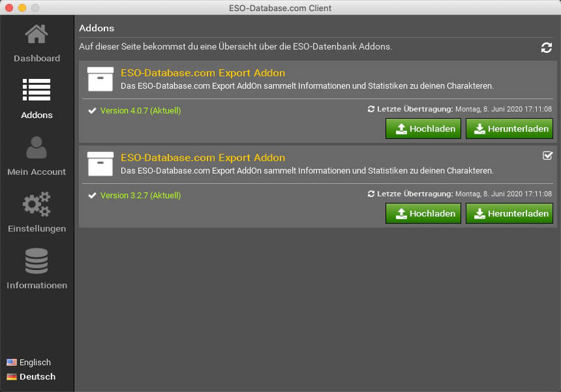Click the Letzte Übertragung date of Version 3.2.7 addon
Screen dimensions: 561x392
(x=504, y=194)
